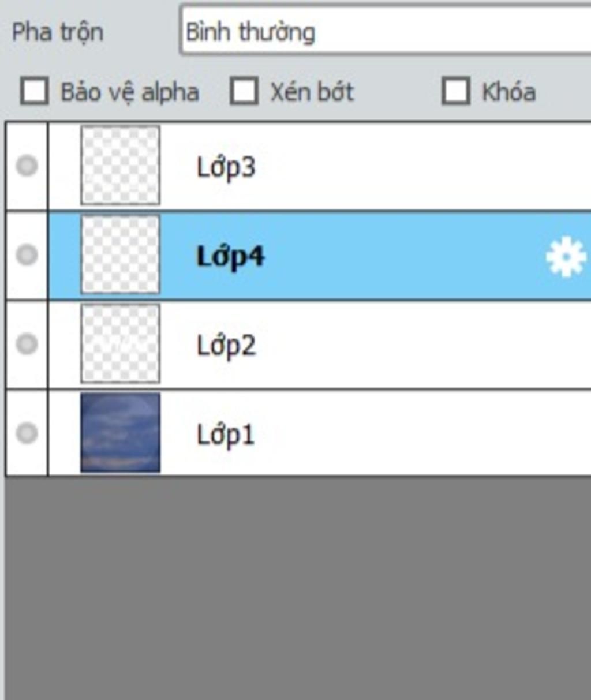
Task: Click the Bảo vệ alpha label text
Action: click(130, 92)
